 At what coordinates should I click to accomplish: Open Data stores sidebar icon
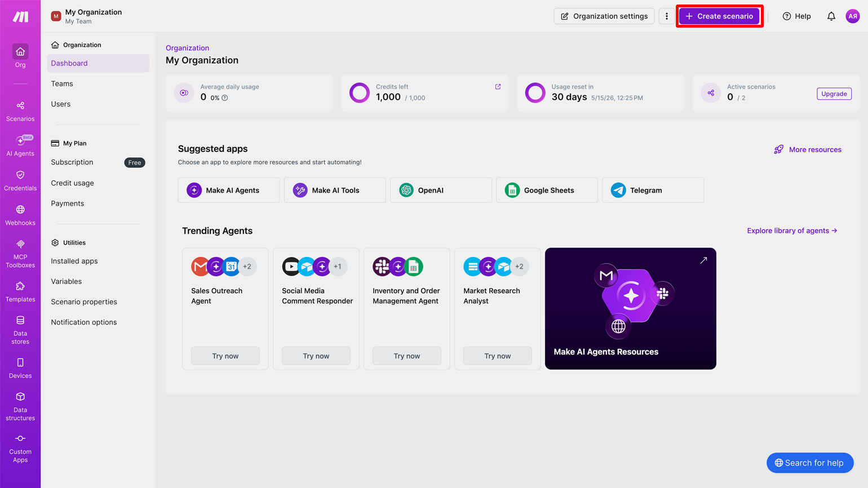point(20,329)
